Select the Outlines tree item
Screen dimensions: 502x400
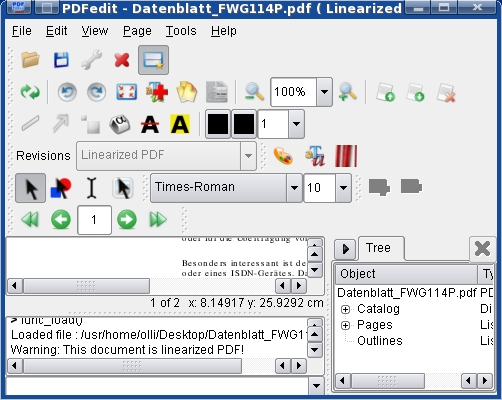tap(380, 341)
